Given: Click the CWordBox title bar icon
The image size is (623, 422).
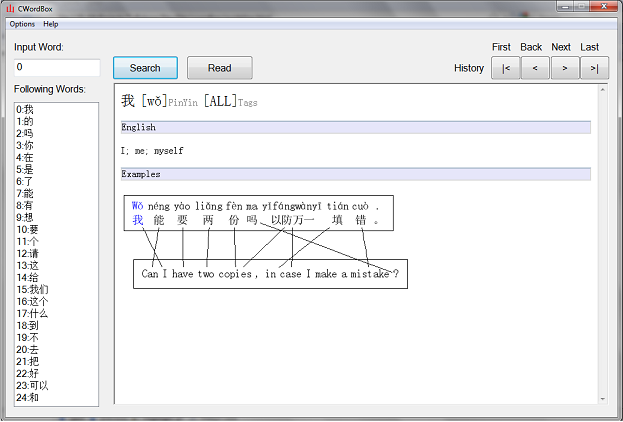Looking at the screenshot, I should [x=10, y=8].
